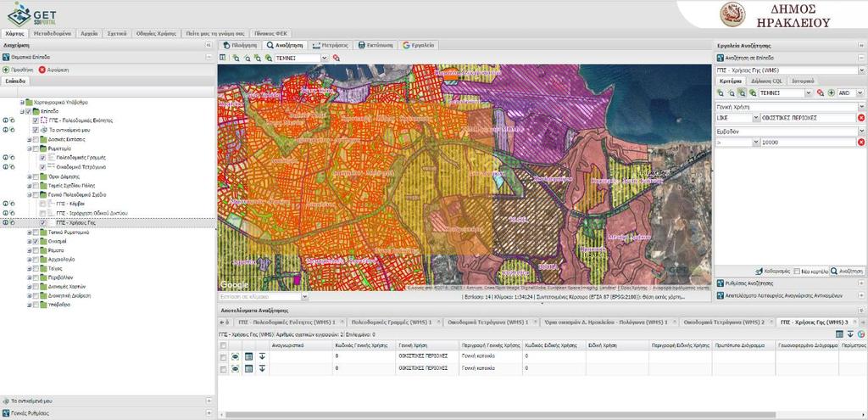This screenshot has width=868, height=420.
Task: Switch to the Μεταδεδομένα top tab
Action: coord(53,33)
